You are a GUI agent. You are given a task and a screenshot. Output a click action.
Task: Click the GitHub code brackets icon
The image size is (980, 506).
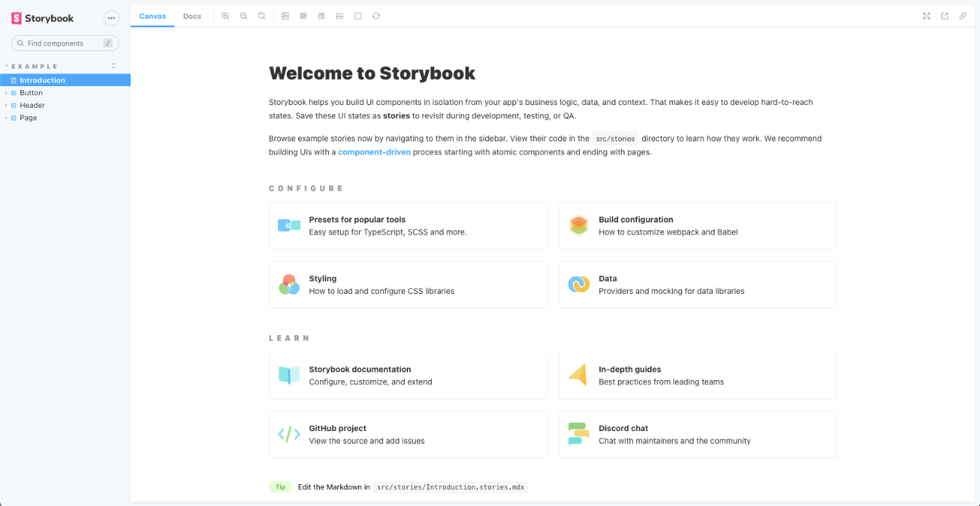[289, 434]
